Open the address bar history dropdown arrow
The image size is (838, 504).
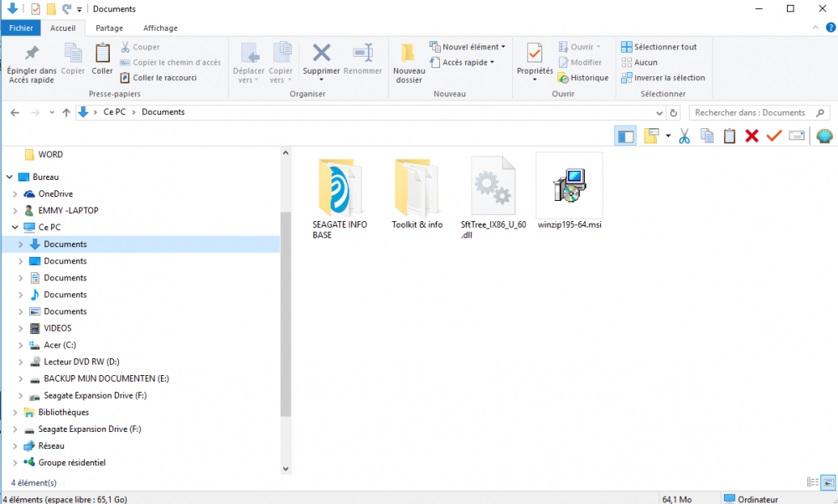point(660,113)
